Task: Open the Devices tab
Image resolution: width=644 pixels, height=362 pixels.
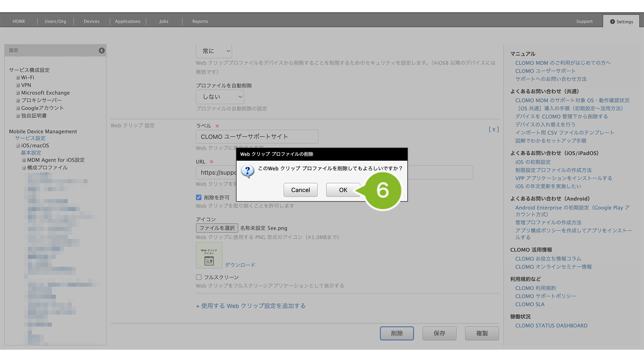Action: 91,21
